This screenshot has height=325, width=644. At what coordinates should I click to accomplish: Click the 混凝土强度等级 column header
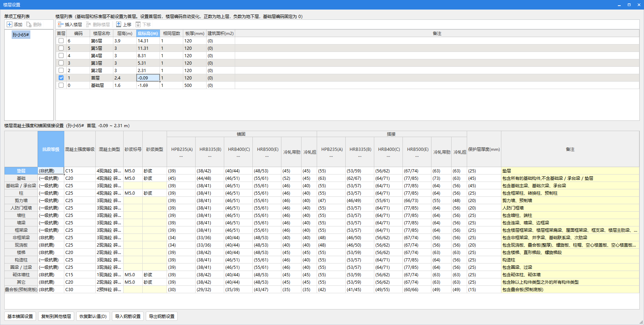click(x=80, y=149)
